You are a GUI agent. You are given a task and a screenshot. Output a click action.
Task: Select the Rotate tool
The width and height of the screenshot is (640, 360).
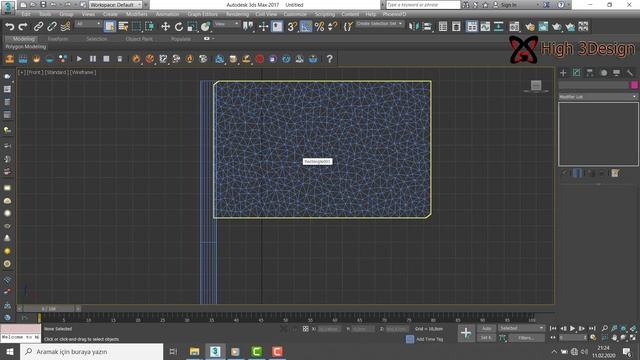179,27
